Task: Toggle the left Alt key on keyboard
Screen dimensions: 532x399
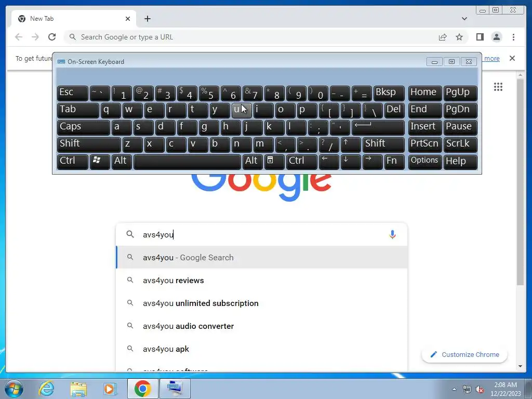Action: pos(122,162)
